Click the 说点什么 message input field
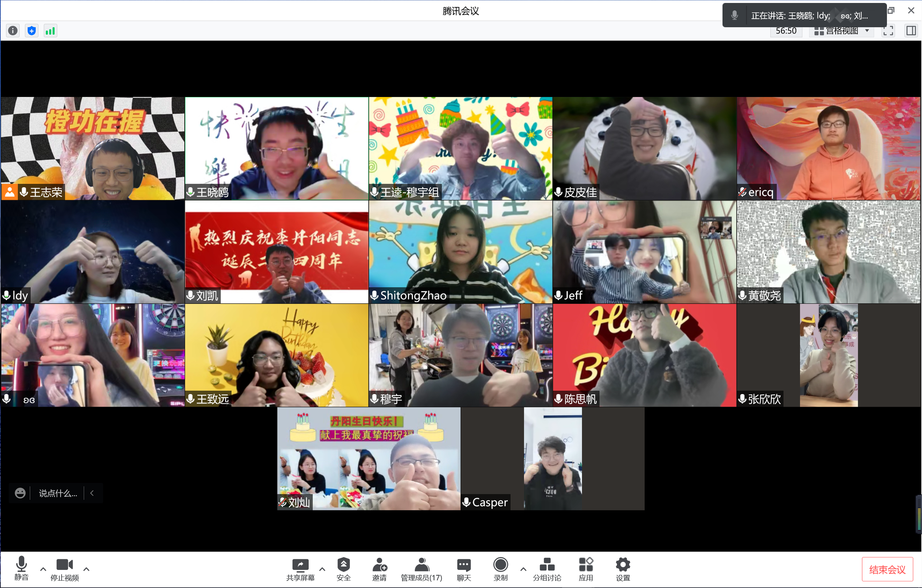This screenshot has height=588, width=922. (x=58, y=493)
